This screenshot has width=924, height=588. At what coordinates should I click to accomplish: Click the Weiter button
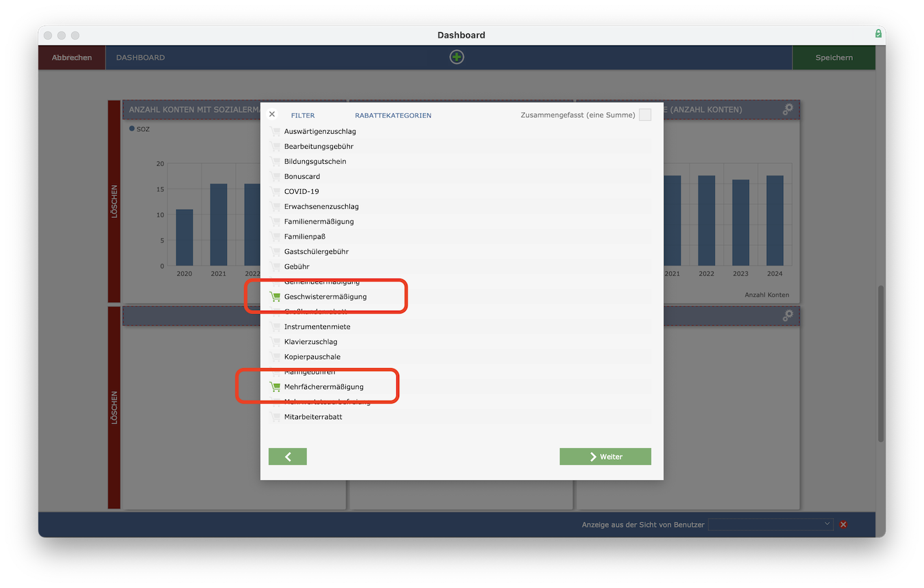tap(606, 456)
